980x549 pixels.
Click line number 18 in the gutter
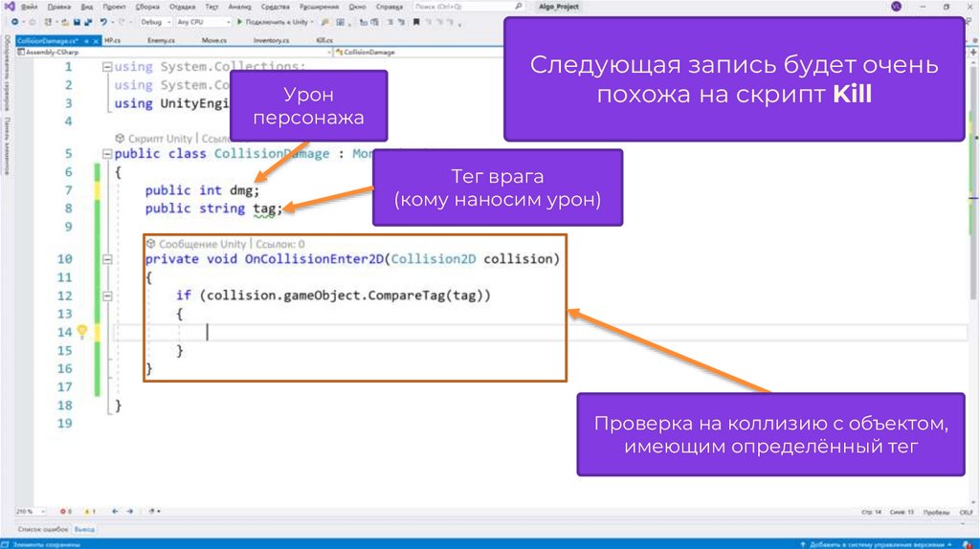coord(65,406)
